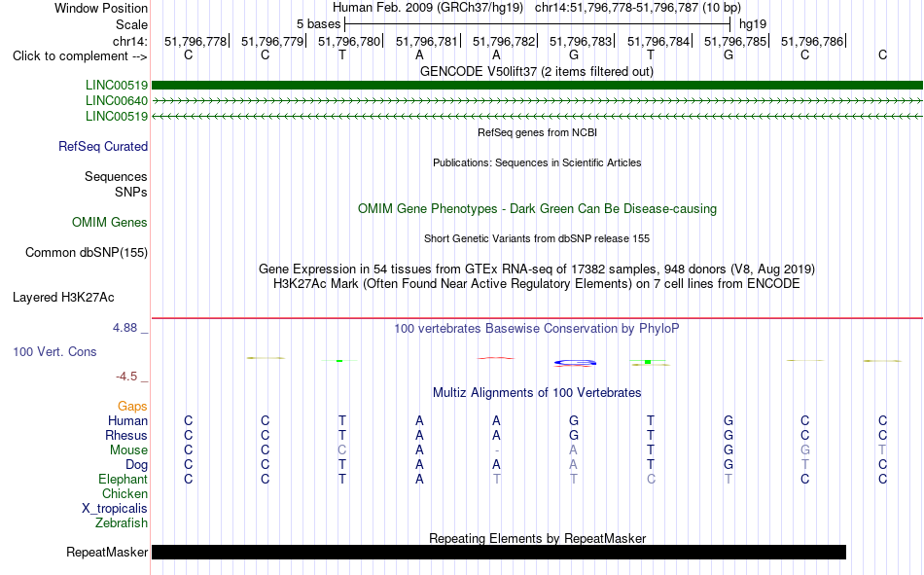Click the 'Click to complement -->' label
This screenshot has width=924, height=575.
pos(80,56)
